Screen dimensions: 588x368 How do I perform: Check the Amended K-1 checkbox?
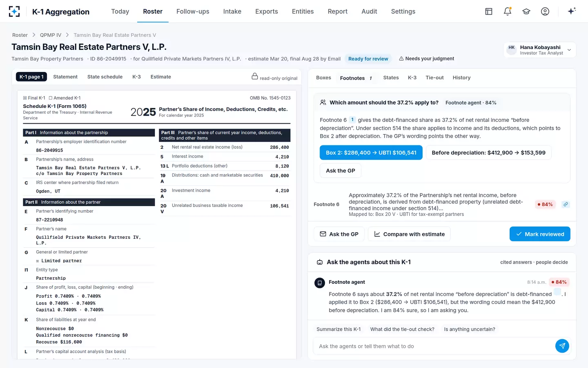pos(51,98)
